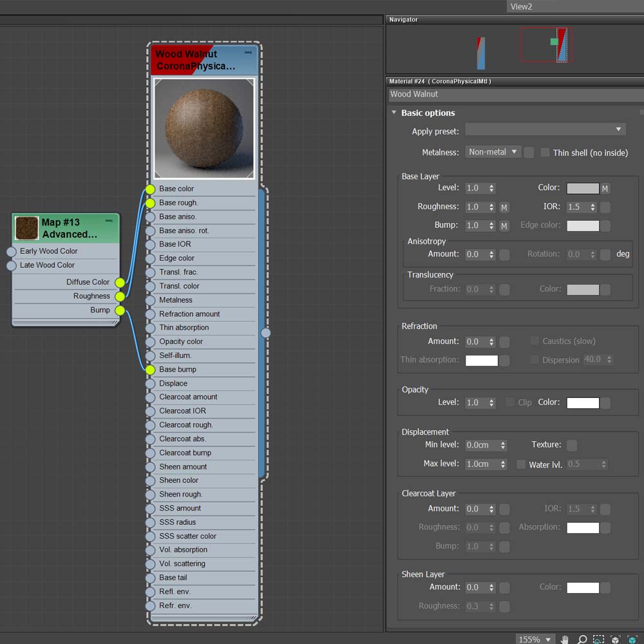Select the Pan hand tool
This screenshot has height=644, width=644.
tap(565, 639)
